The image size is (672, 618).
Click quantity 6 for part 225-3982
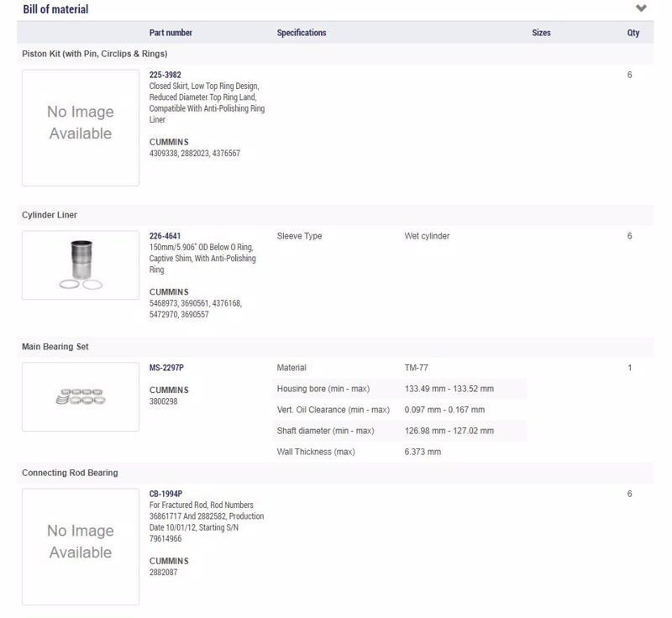coord(629,75)
